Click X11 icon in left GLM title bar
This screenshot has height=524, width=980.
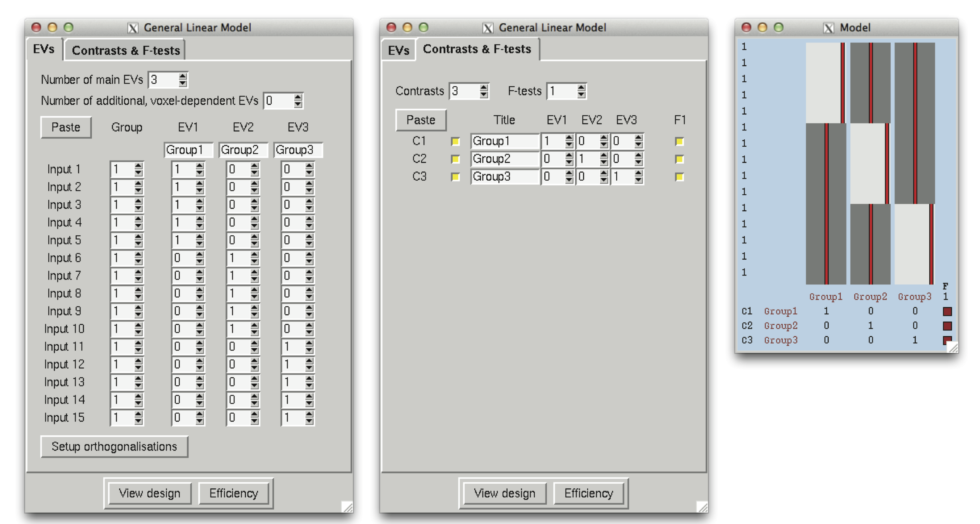[x=133, y=28]
